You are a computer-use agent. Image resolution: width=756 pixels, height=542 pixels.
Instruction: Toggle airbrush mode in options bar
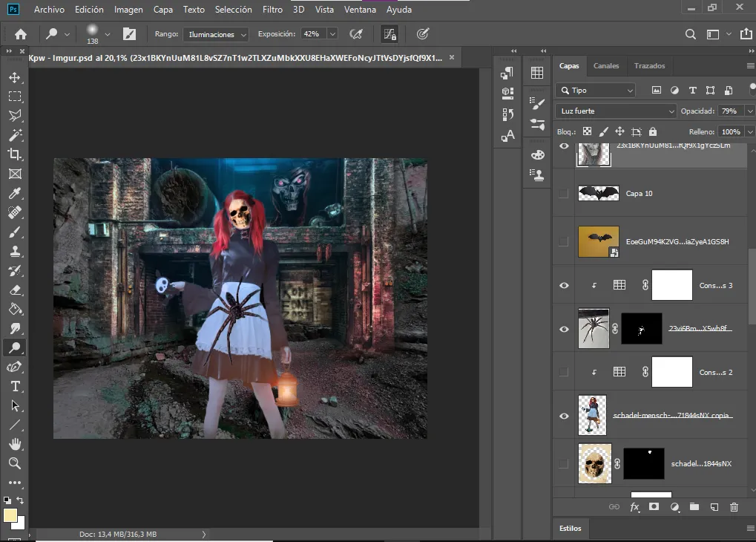(356, 34)
